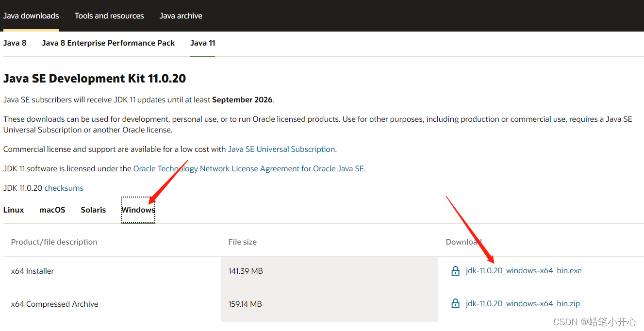Viewport: 644px width, 331px height.
Task: Open the JDK 11.0.20 checksums link
Action: (64, 188)
